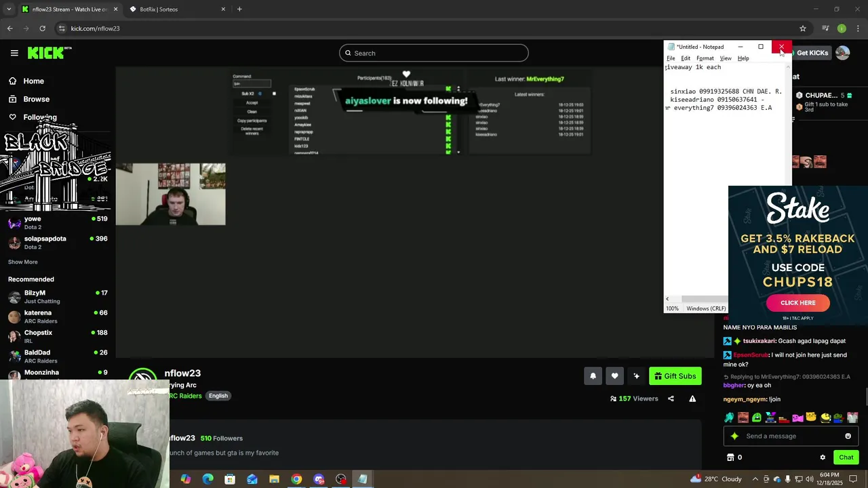The height and width of the screenshot is (488, 868).
Task: Open katerena recommended channel
Action: click(x=58, y=317)
